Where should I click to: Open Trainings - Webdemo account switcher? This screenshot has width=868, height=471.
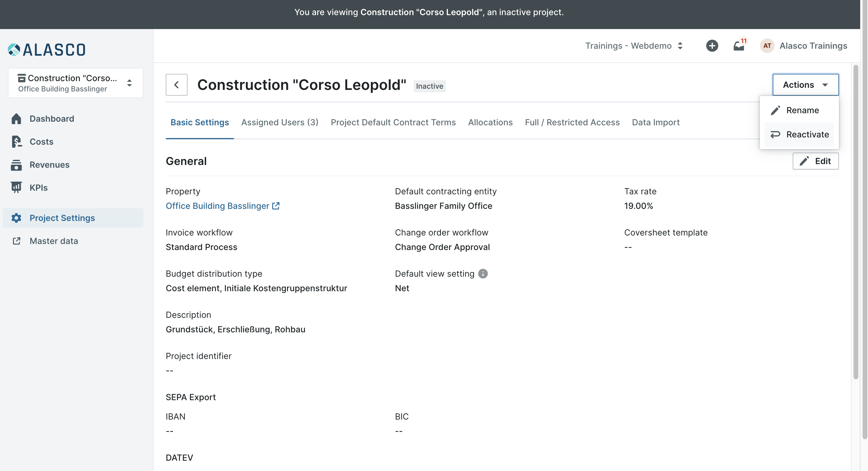point(634,45)
